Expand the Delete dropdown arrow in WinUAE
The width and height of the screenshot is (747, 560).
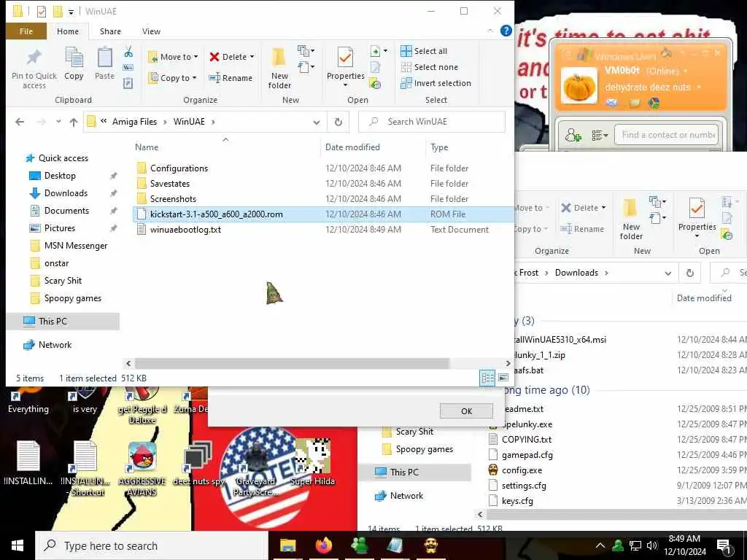[x=252, y=57]
